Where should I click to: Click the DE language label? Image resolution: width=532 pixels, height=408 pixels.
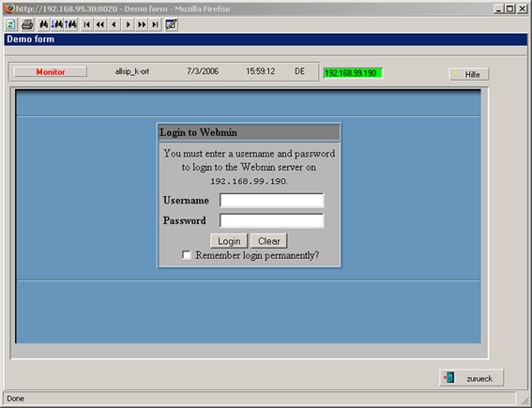pos(299,71)
